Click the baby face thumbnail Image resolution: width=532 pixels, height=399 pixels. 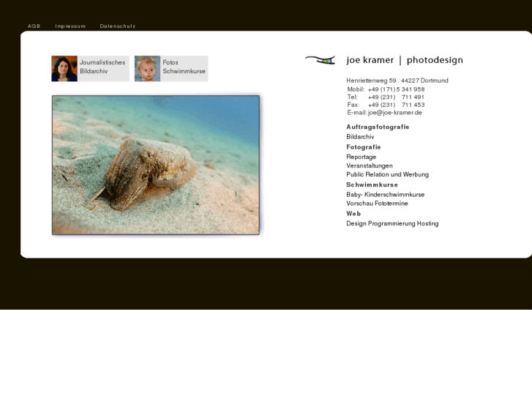click(147, 68)
